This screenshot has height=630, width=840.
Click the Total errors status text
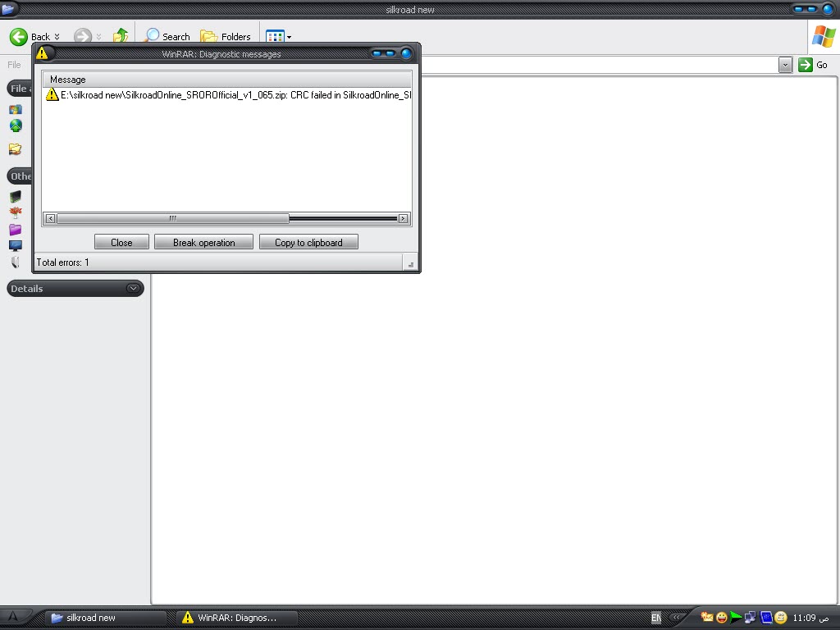pos(62,262)
